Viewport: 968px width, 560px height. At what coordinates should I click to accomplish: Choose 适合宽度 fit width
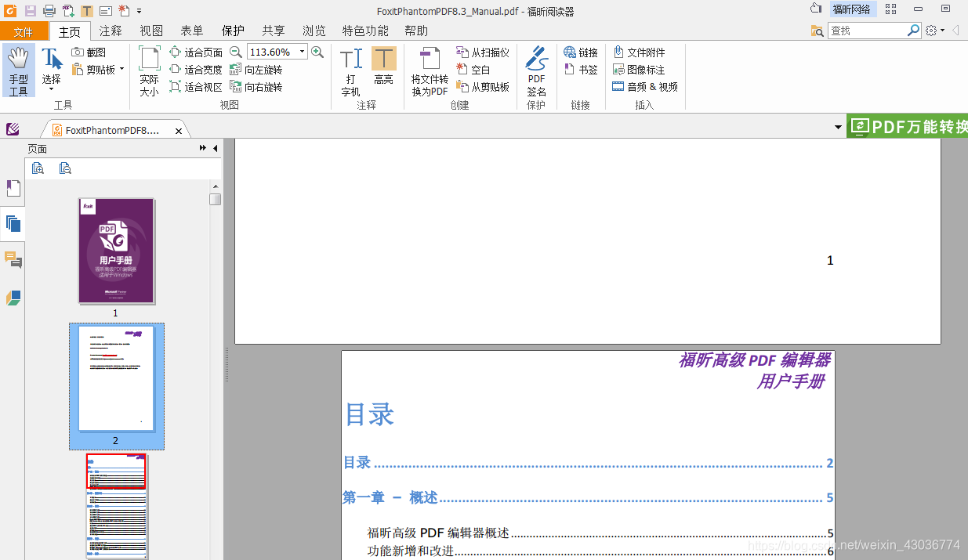pyautogui.click(x=196, y=70)
